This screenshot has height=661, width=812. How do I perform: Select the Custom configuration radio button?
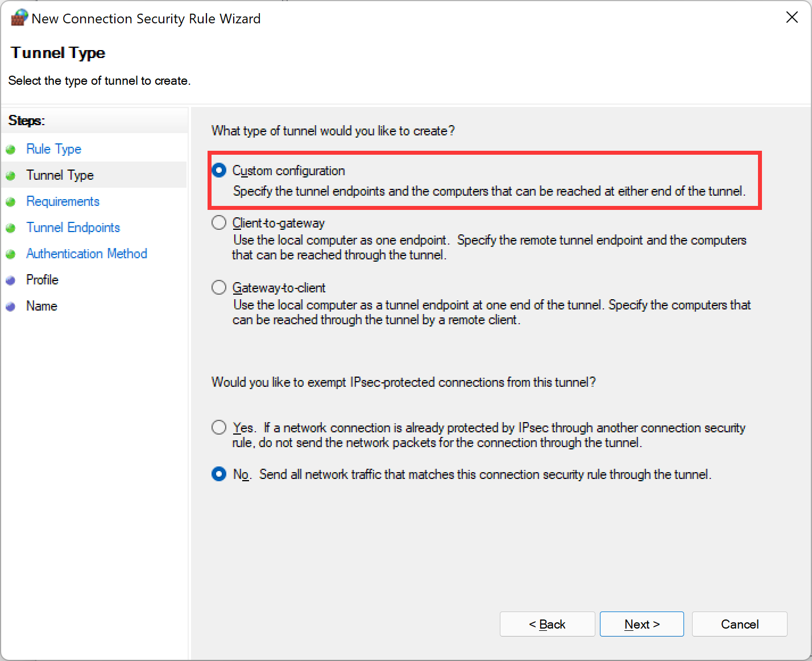click(219, 170)
